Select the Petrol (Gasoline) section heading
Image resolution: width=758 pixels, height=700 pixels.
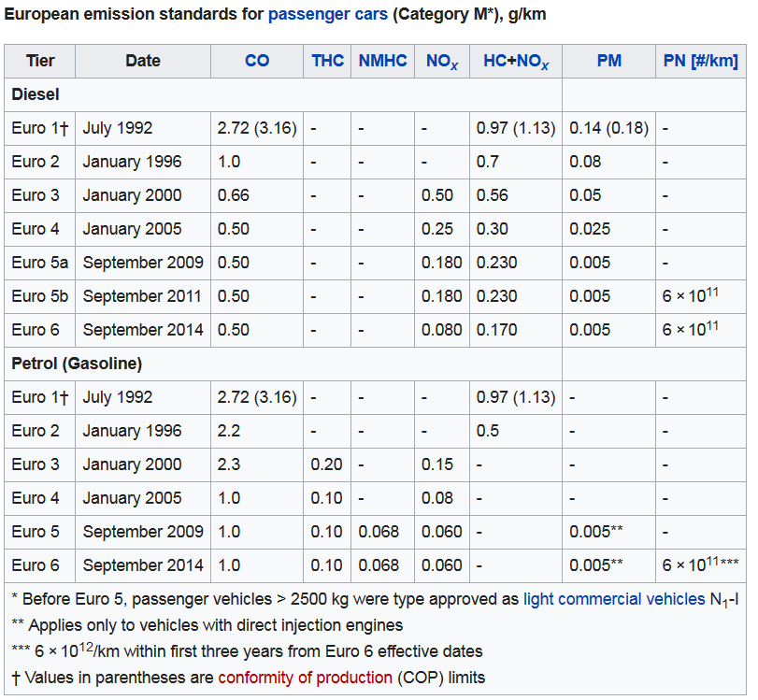pyautogui.click(x=77, y=364)
